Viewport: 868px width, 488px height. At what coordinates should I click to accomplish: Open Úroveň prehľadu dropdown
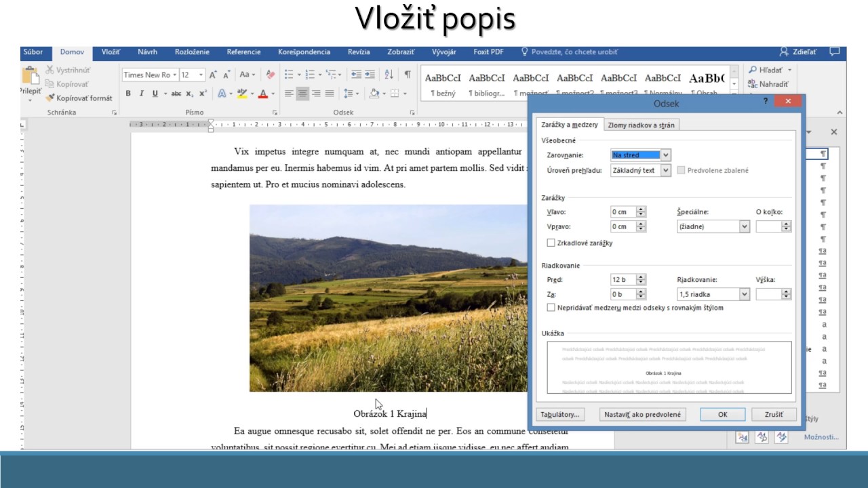(x=666, y=170)
